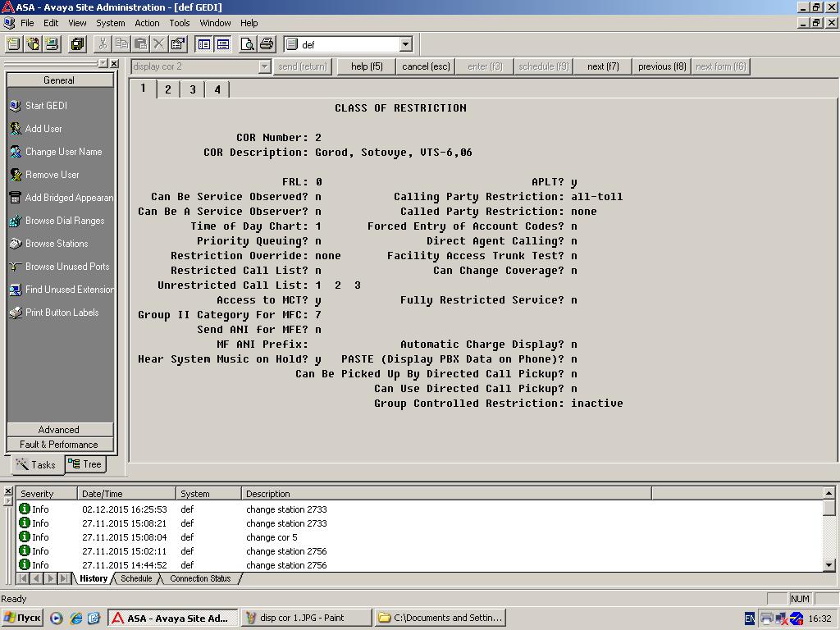The image size is (840, 630).
Task: Switch to page tab 3
Action: pos(192,89)
